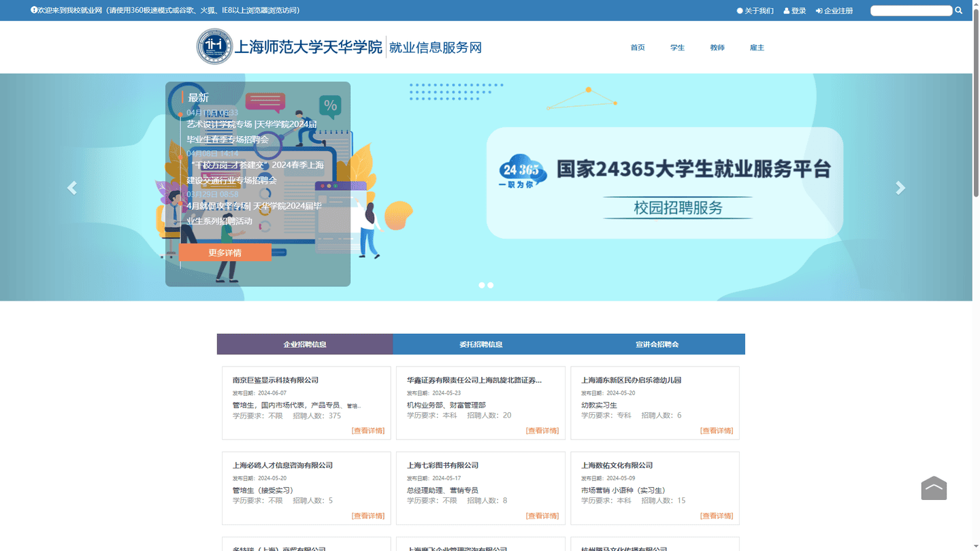Click position text 总经理助理、营销专员
The image size is (980, 551).
(x=442, y=490)
